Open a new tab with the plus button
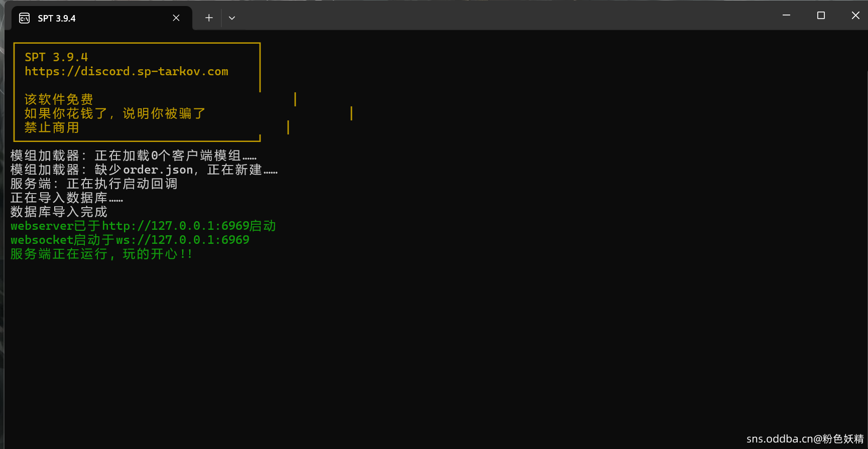868x449 pixels. (x=209, y=18)
